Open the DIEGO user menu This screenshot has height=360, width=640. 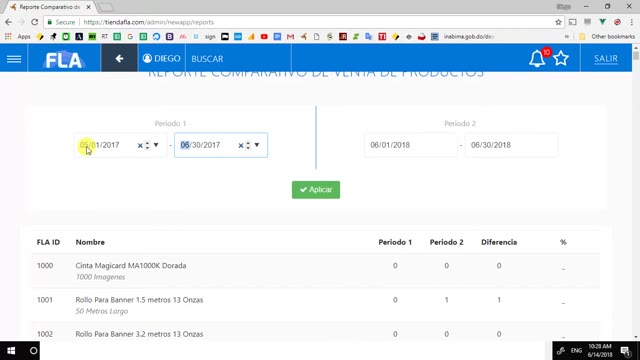tap(162, 58)
